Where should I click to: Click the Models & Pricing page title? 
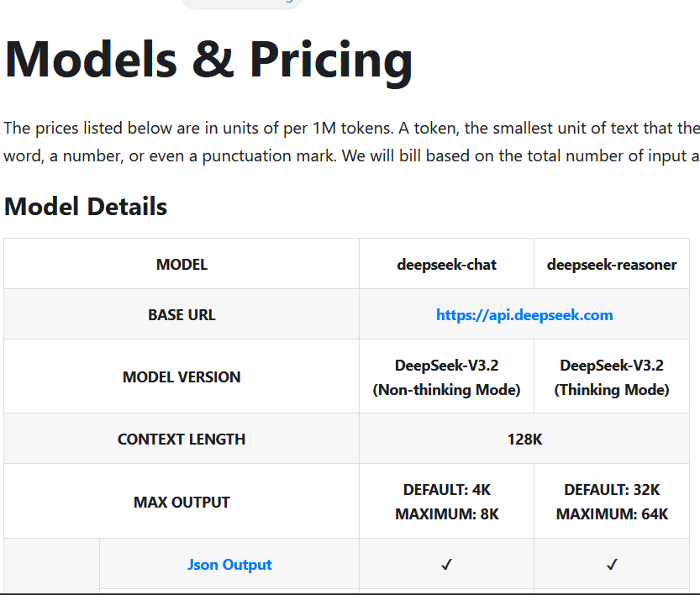click(208, 60)
